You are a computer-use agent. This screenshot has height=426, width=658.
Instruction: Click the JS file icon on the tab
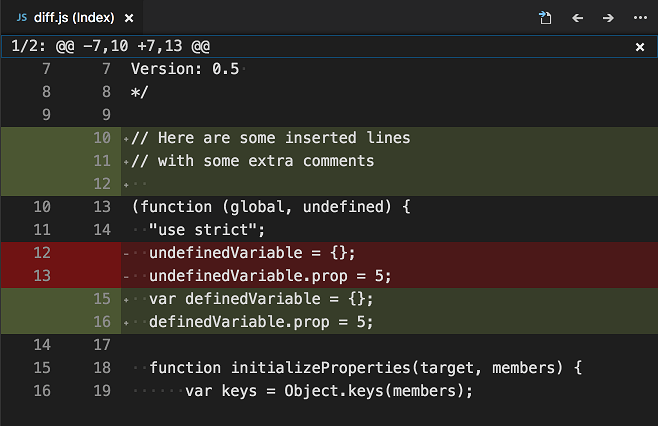(21, 18)
